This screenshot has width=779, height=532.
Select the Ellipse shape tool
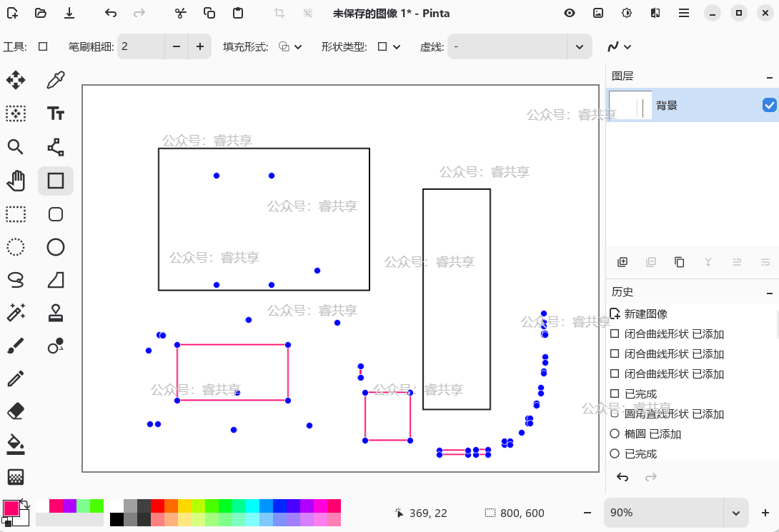[56, 247]
